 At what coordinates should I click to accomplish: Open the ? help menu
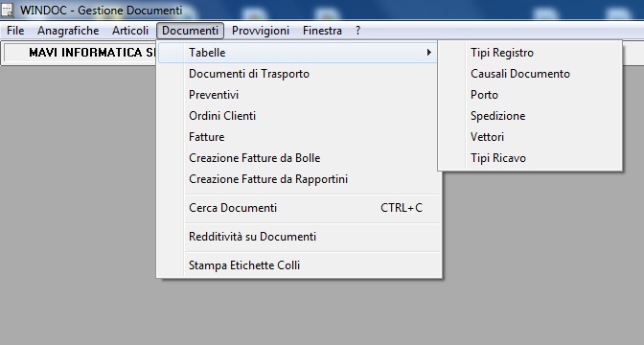click(x=357, y=31)
